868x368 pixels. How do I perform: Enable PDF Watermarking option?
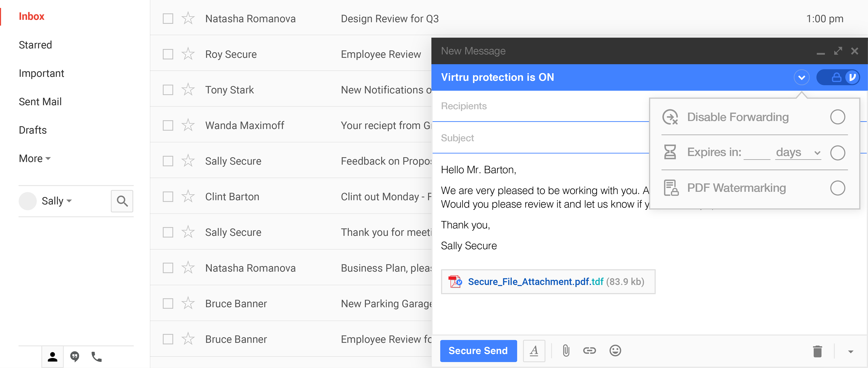[837, 188]
